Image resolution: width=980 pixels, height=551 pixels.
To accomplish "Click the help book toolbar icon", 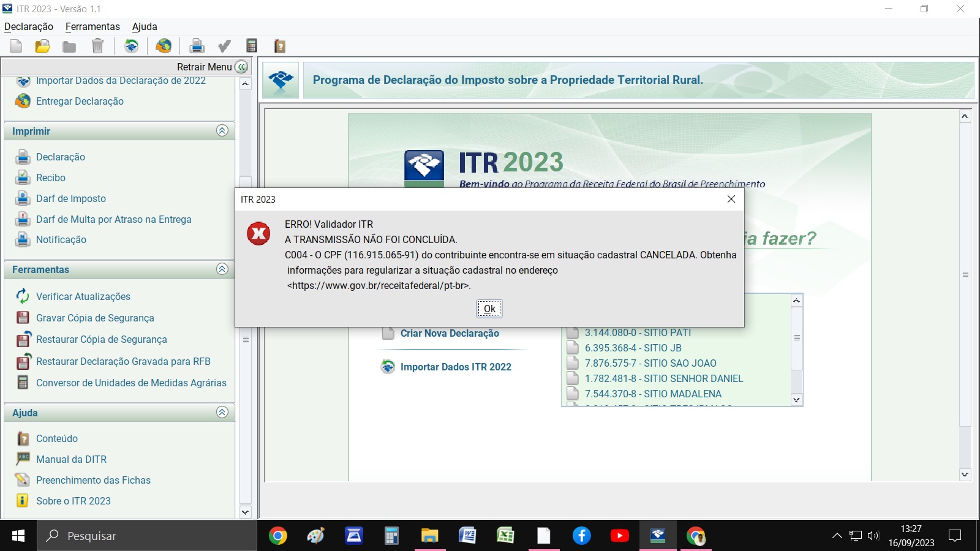I will click(x=279, y=46).
